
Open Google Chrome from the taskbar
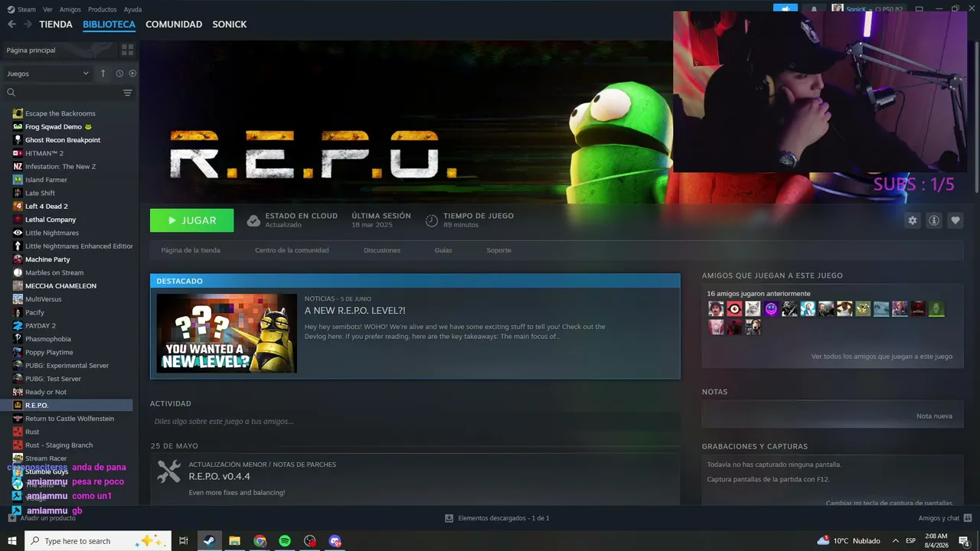point(260,541)
